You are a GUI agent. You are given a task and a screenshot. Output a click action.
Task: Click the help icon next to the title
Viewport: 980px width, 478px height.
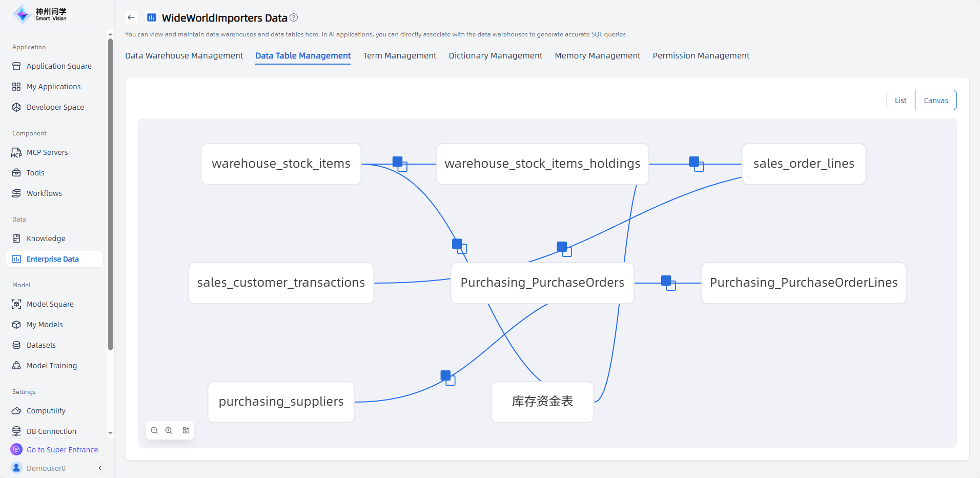[294, 17]
